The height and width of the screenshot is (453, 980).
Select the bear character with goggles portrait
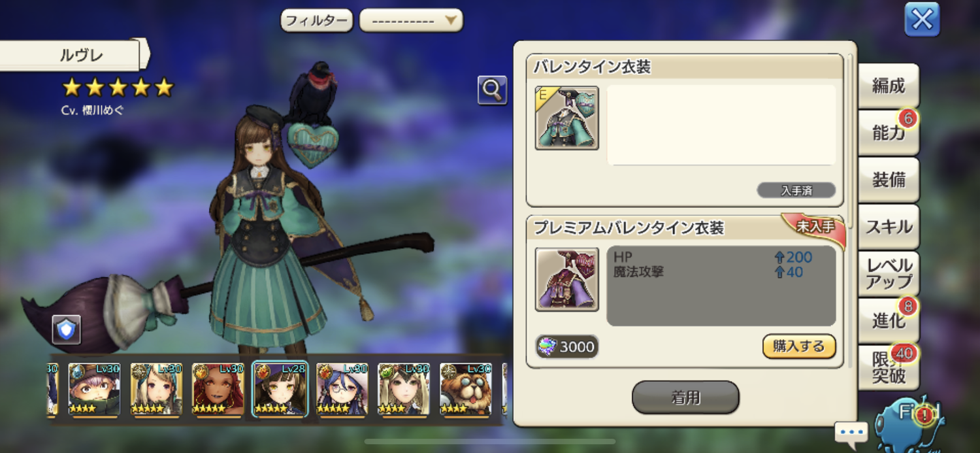465,390
